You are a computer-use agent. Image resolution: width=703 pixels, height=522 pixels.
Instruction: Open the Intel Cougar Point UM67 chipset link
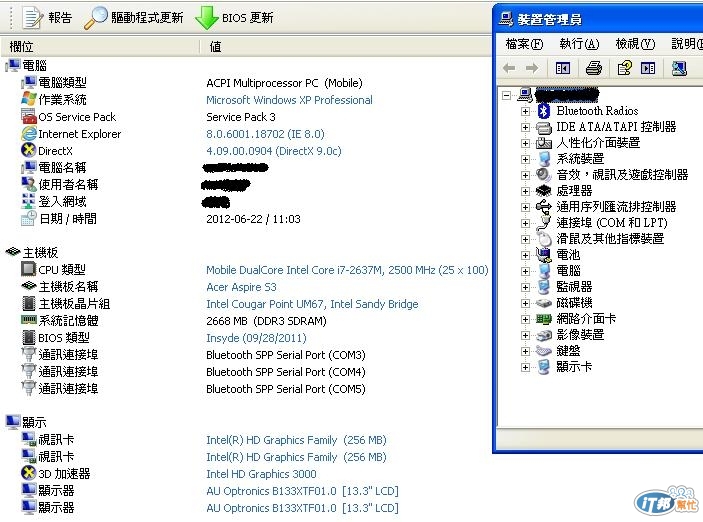pos(312,304)
